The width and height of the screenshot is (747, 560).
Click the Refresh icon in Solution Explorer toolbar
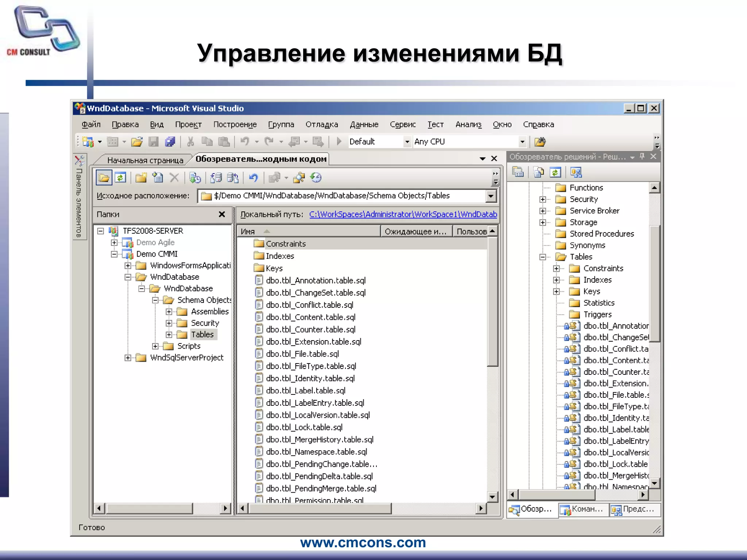[555, 172]
